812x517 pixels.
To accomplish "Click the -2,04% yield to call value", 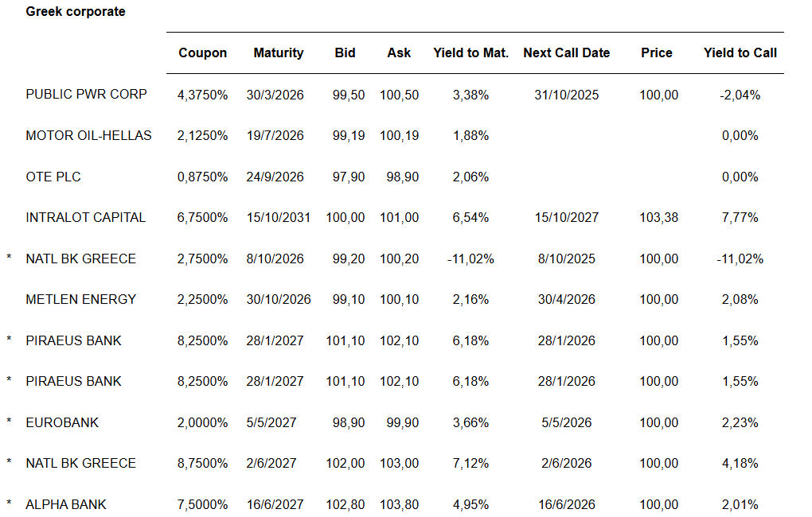I will pyautogui.click(x=740, y=95).
